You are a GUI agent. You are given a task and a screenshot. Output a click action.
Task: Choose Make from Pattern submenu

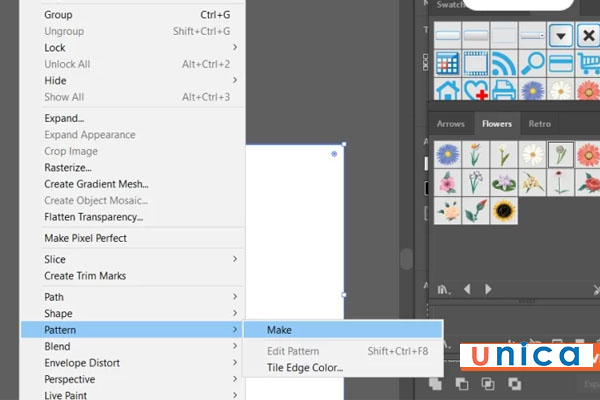[x=279, y=329]
